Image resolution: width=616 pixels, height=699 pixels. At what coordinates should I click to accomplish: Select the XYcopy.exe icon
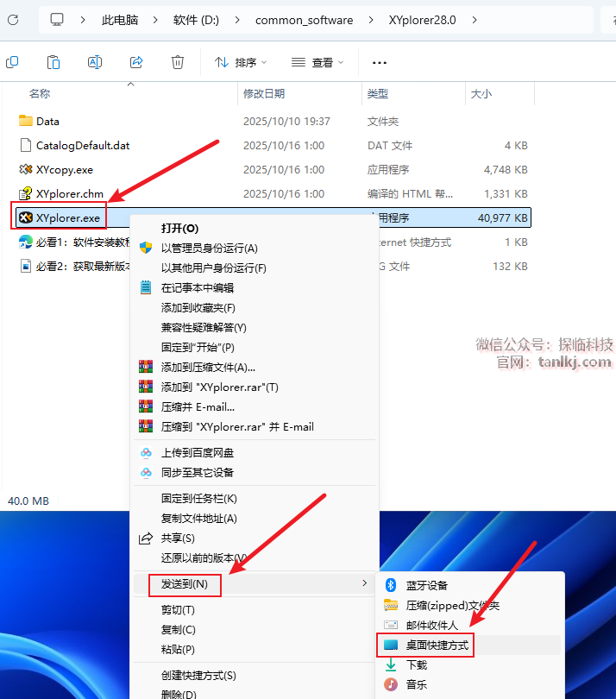pos(26,169)
